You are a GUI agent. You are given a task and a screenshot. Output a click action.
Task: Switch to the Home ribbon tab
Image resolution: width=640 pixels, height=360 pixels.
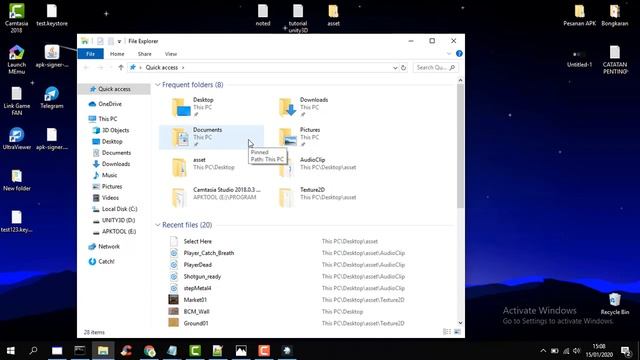[117, 54]
